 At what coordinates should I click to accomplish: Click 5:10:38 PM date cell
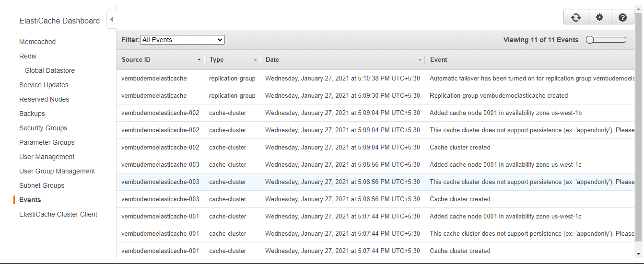coord(342,78)
